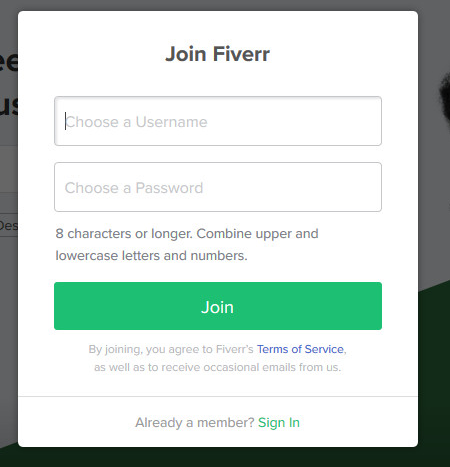Click the partially hidden Des text behind modal
This screenshot has height=467, width=450.
9,226
